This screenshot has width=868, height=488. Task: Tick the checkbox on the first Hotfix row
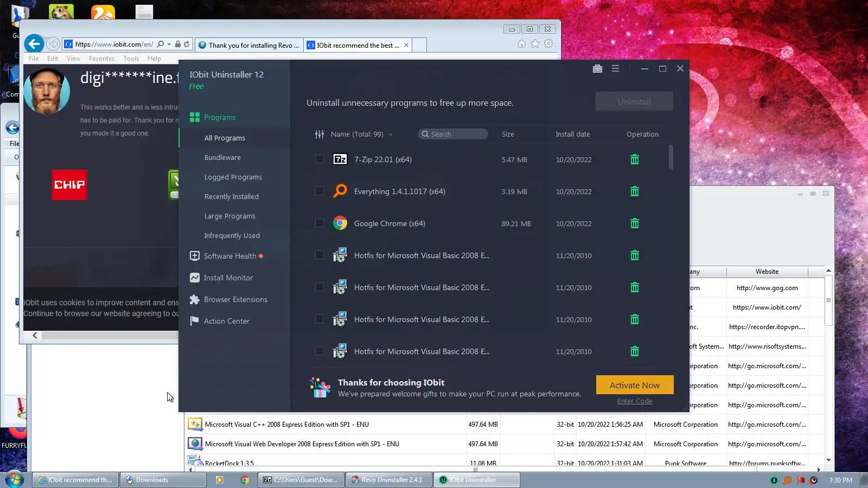[x=320, y=255]
